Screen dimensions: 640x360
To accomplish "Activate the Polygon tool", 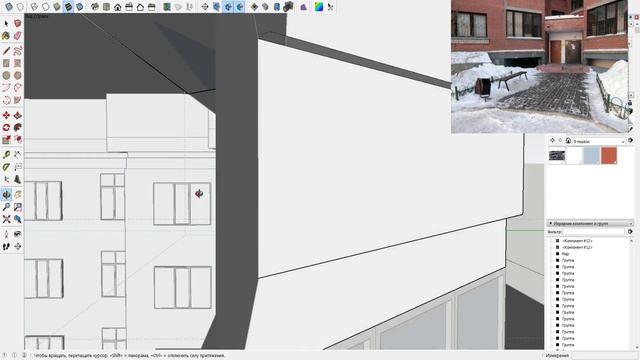I will point(18,76).
